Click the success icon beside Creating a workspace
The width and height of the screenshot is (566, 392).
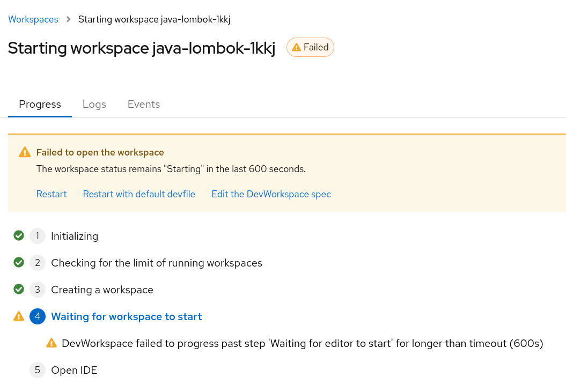point(19,289)
